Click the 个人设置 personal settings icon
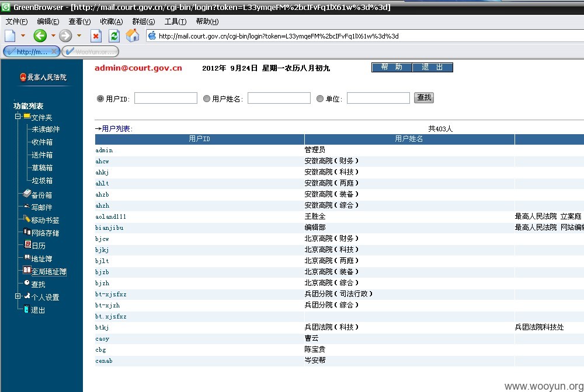Screen dimensions: 584x392 click(27, 296)
